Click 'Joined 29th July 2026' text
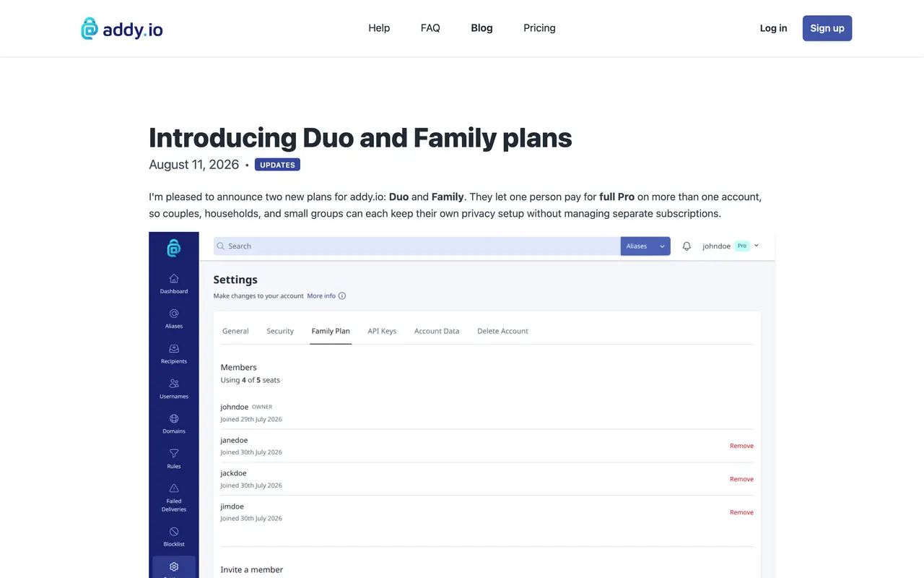This screenshot has height=578, width=924. click(251, 419)
